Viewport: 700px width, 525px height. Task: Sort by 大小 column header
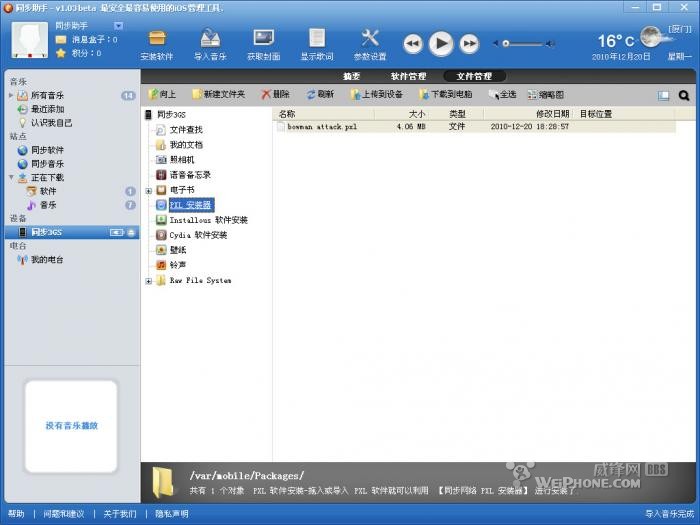pyautogui.click(x=417, y=114)
